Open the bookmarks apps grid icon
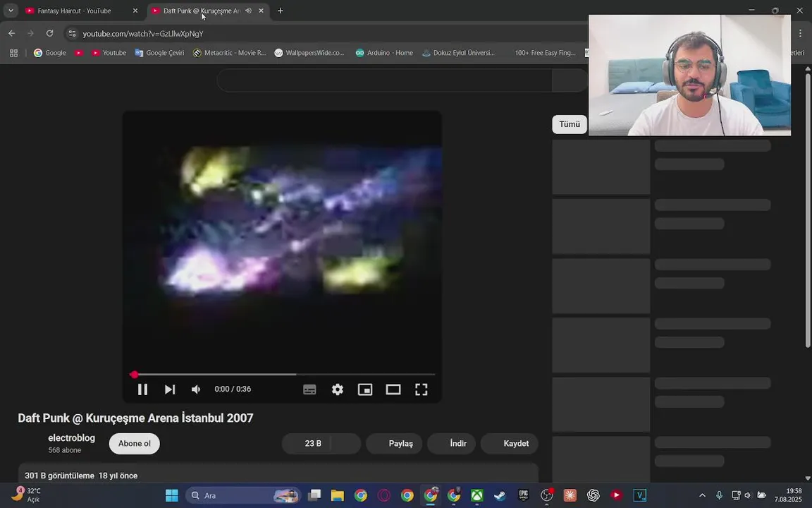812x508 pixels. (14, 53)
